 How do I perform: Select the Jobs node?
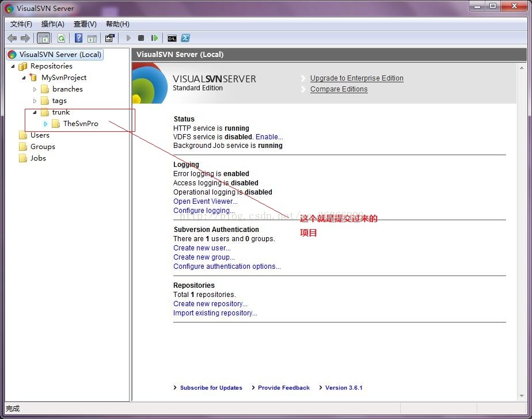click(x=38, y=158)
